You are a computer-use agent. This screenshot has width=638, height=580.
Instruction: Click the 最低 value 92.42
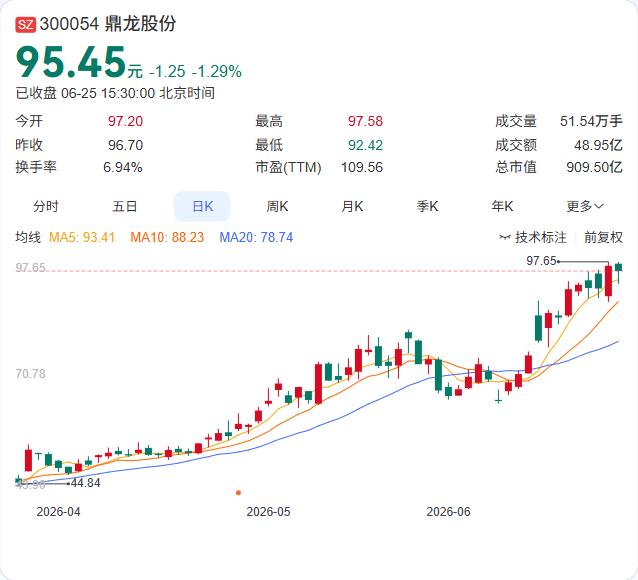click(365, 145)
